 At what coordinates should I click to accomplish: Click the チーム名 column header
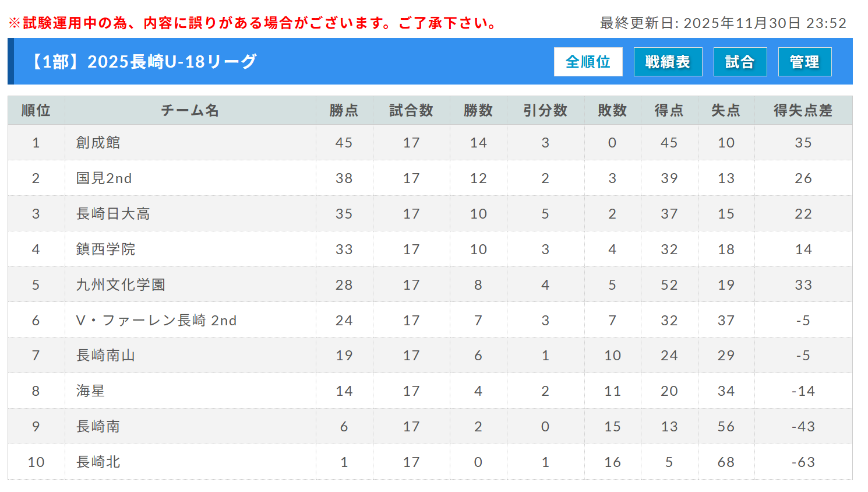(190, 110)
